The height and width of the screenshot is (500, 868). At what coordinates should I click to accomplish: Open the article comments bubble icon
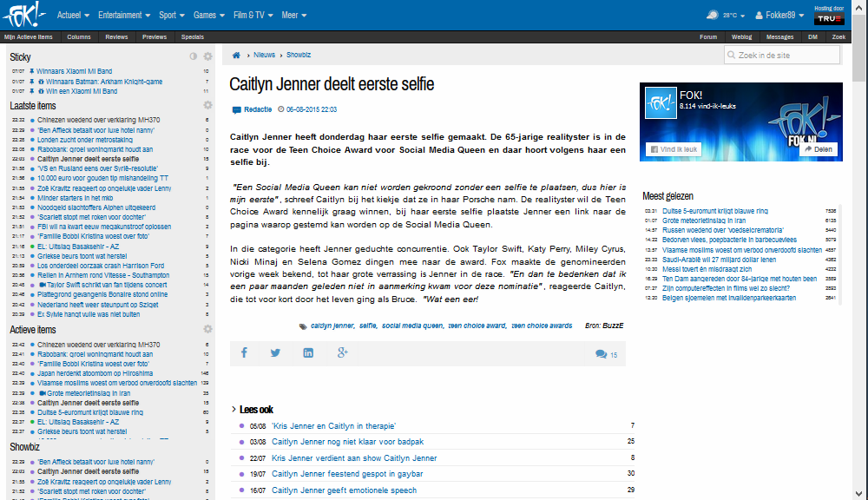602,354
